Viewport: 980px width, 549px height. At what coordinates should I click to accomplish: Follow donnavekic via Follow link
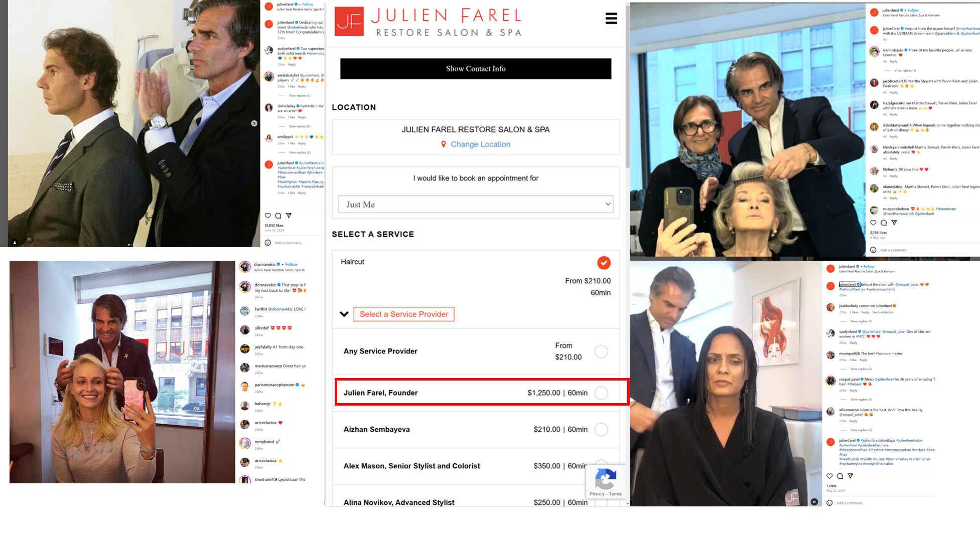pyautogui.click(x=292, y=264)
